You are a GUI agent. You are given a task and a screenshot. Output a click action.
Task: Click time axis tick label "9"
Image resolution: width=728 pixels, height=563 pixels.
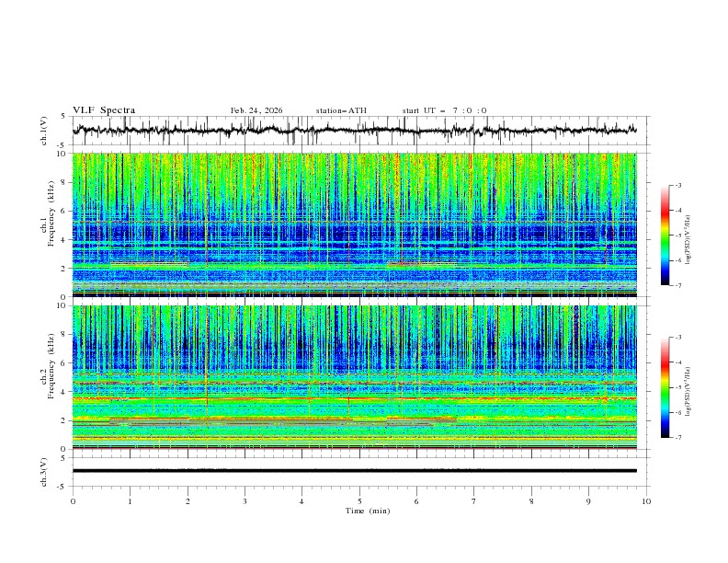[x=588, y=501]
